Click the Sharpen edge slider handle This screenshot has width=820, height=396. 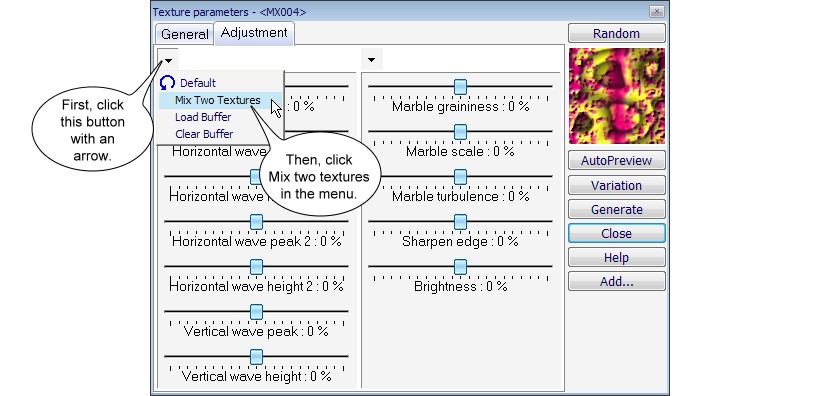click(x=460, y=222)
